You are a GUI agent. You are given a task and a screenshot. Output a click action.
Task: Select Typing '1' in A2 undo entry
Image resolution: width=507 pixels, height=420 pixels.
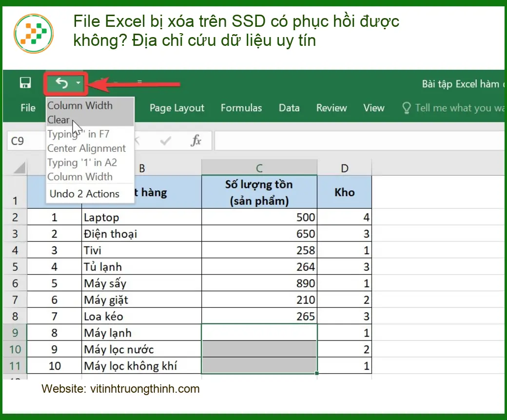tap(90, 162)
